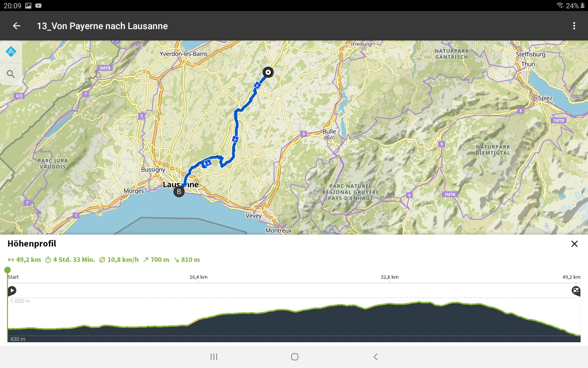Tap the B destination marker in Lausanne
Viewport: 588px width, 368px height.
[x=179, y=192]
